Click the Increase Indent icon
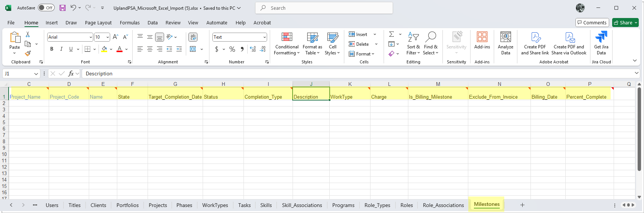The image size is (644, 213). [x=179, y=49]
